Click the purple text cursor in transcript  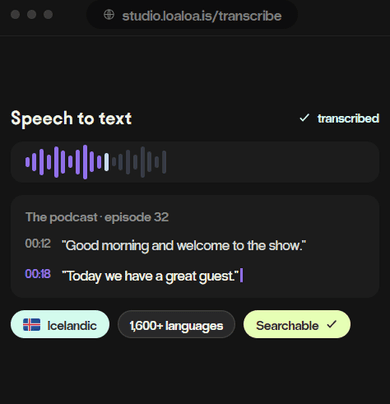coord(241,276)
